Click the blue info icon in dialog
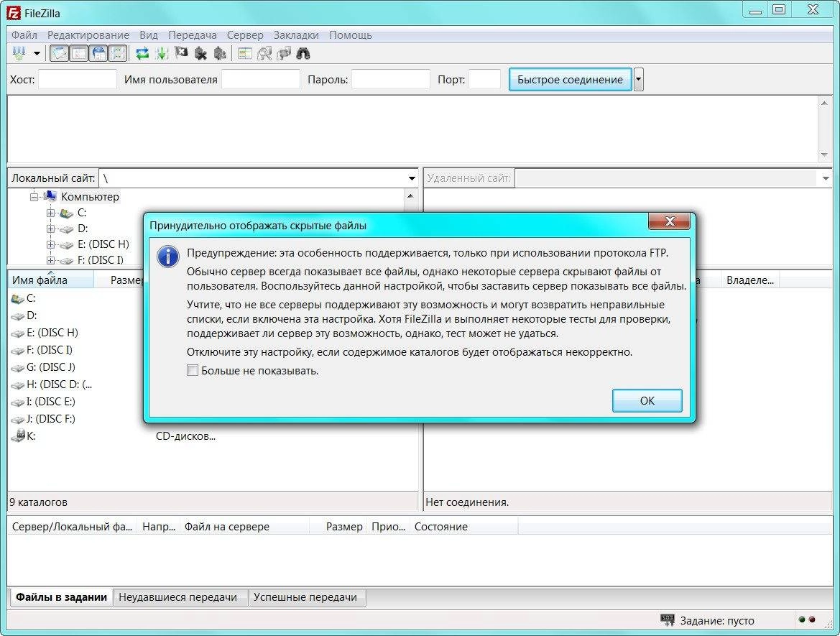 click(168, 257)
